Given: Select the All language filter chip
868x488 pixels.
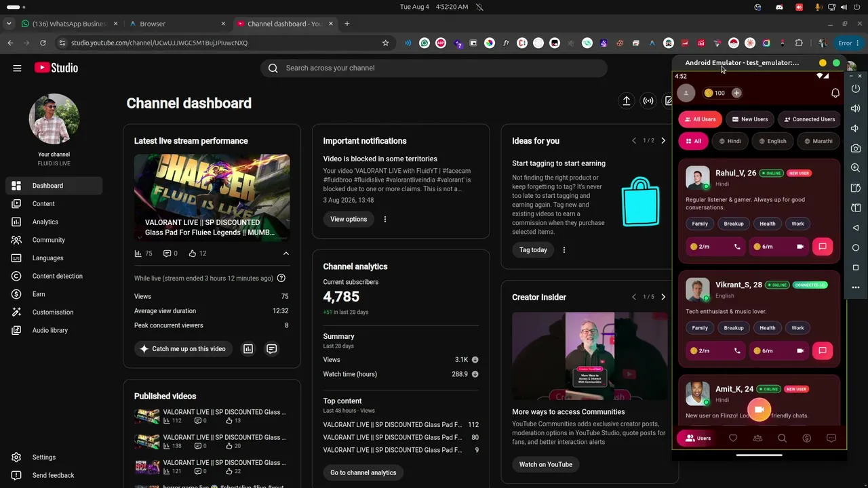Looking at the screenshot, I should pyautogui.click(x=693, y=141).
